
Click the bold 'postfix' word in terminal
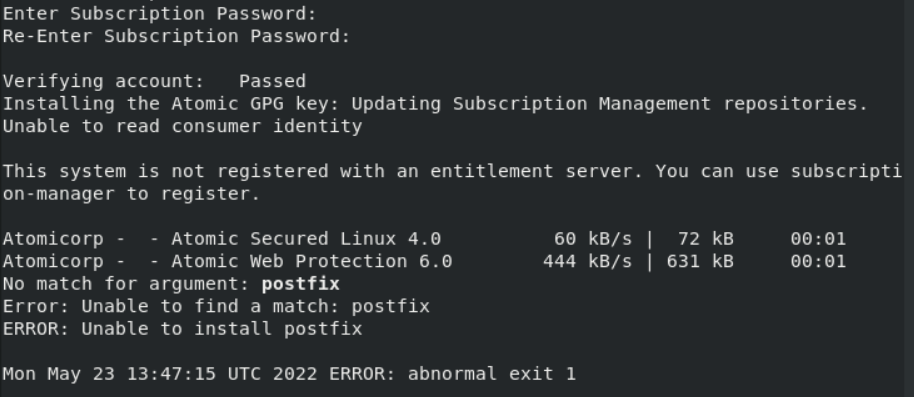301,284
